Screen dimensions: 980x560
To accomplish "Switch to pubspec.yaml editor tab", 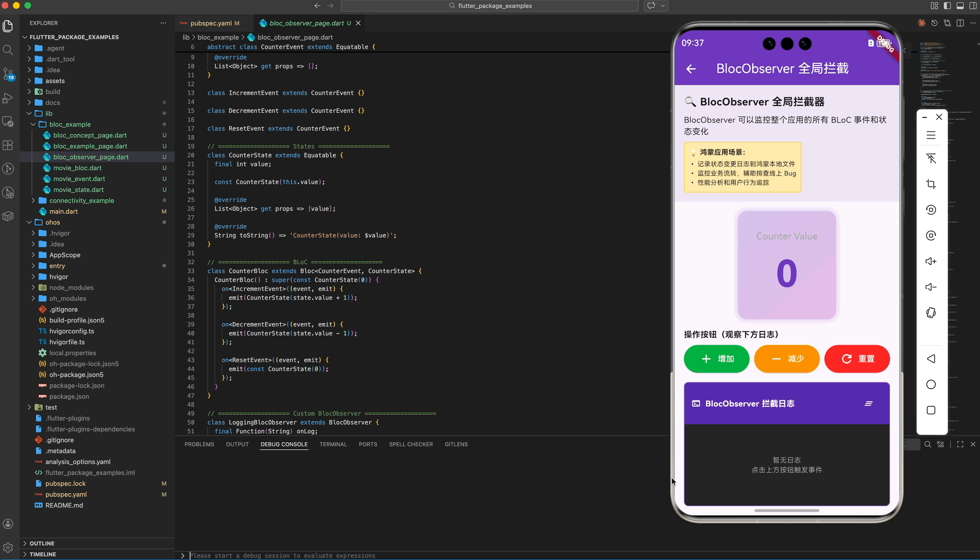I will click(x=210, y=23).
